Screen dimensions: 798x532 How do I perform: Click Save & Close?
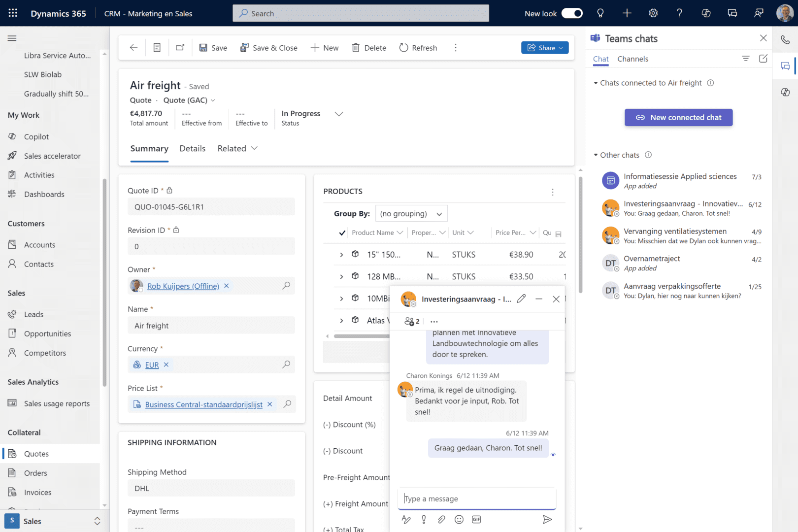[268, 48]
